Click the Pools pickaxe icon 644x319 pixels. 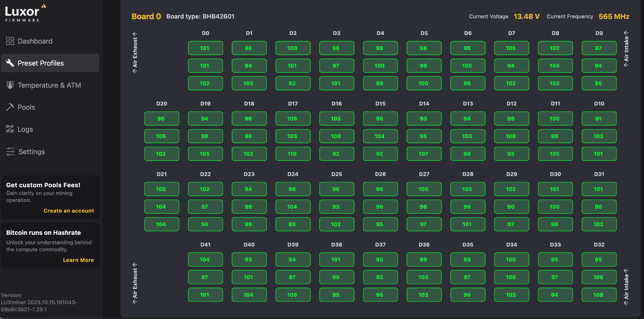tap(10, 107)
